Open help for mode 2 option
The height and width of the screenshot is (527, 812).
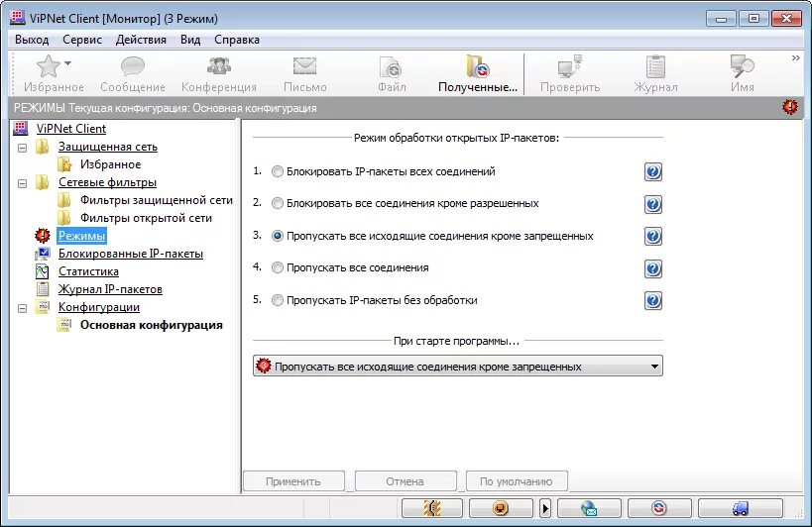coord(653,204)
